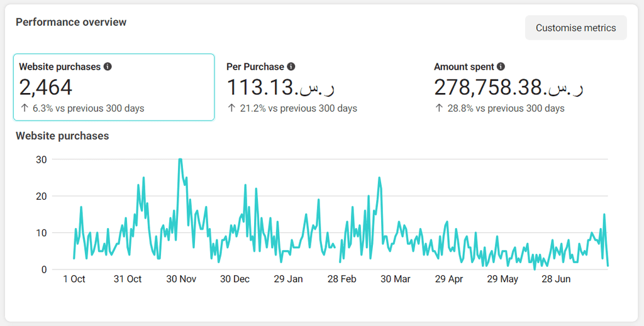Screen dimensions: 644x326
Task: Click the up arrow beside 6.3%
Action: click(x=25, y=108)
